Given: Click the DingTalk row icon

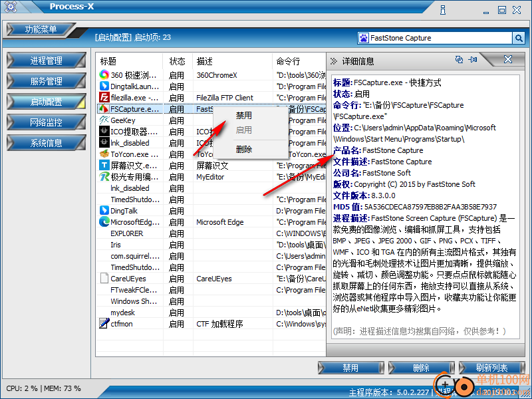Looking at the screenshot, I should pos(104,210).
